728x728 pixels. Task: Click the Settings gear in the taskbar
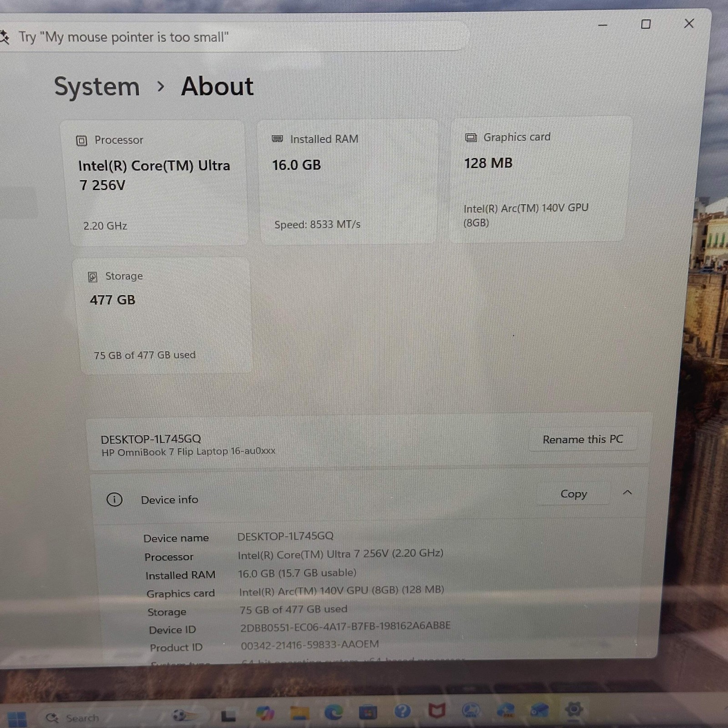tap(574, 709)
